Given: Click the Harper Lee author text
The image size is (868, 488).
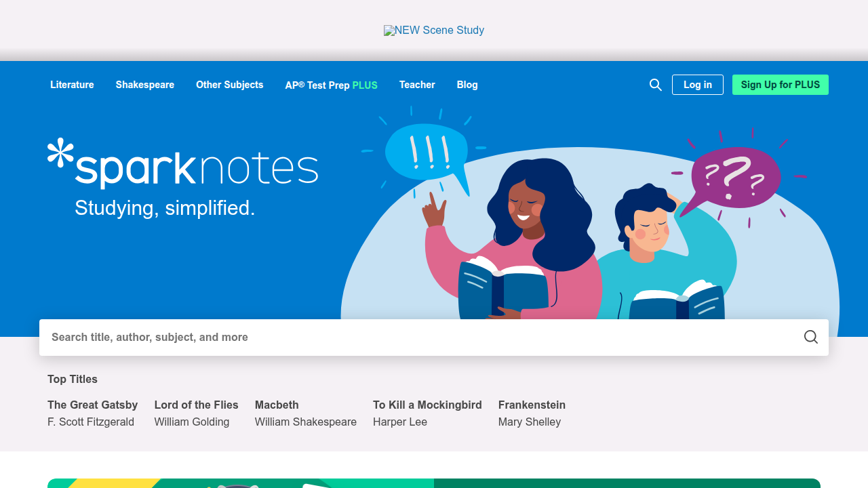Looking at the screenshot, I should pos(400,422).
